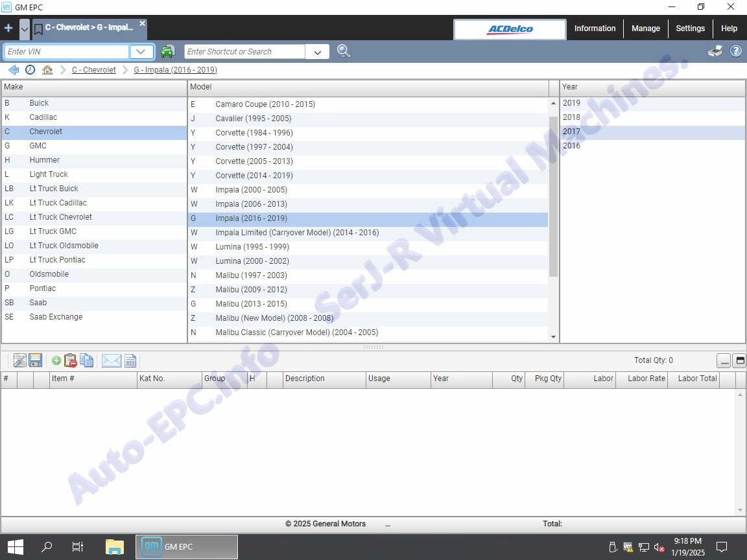Expand the Enter VIN dropdown arrow

click(x=141, y=52)
